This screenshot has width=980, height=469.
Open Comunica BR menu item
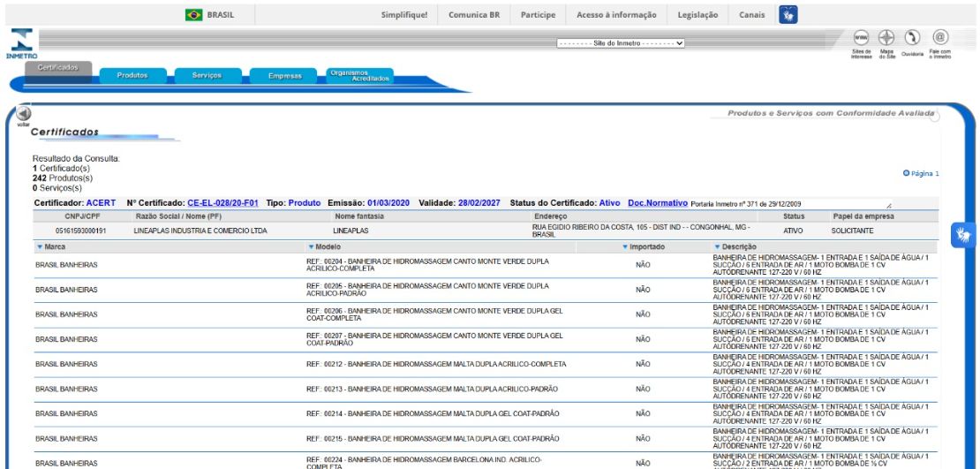(474, 15)
